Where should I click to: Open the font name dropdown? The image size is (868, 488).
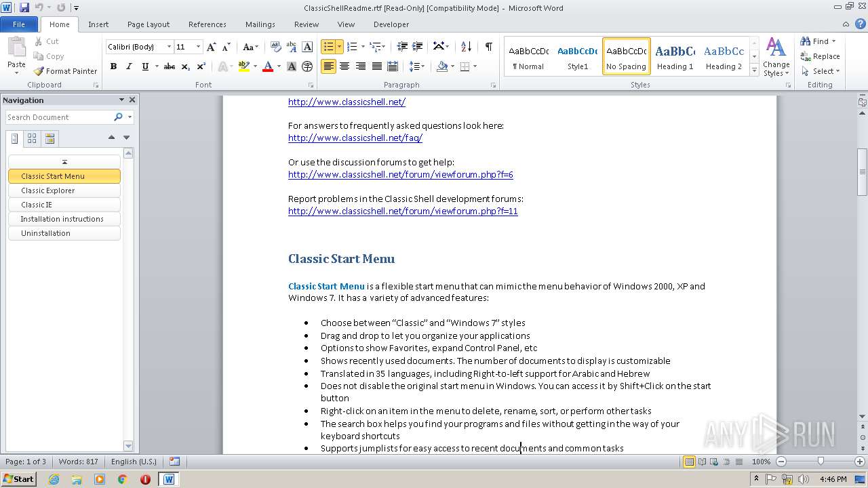click(x=169, y=47)
